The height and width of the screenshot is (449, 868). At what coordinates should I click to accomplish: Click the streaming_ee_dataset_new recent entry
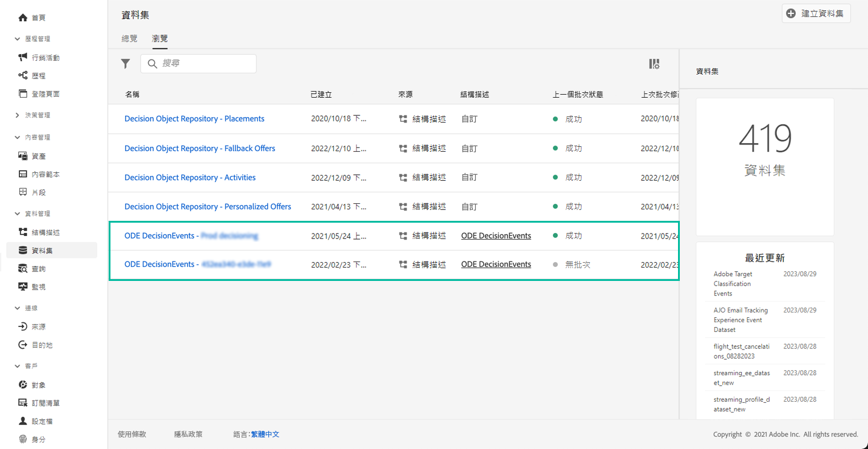[x=742, y=378]
